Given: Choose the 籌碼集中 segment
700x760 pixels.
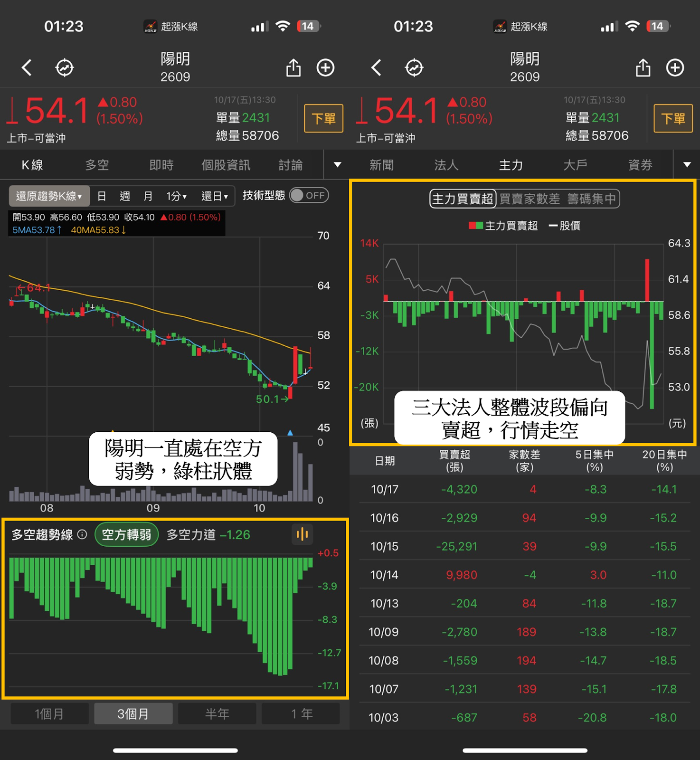Looking at the screenshot, I should 591,199.
